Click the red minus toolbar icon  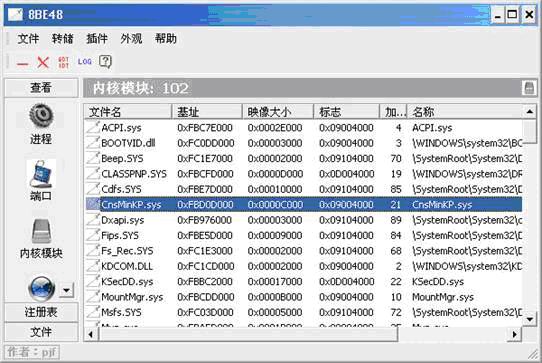pyautogui.click(x=22, y=63)
